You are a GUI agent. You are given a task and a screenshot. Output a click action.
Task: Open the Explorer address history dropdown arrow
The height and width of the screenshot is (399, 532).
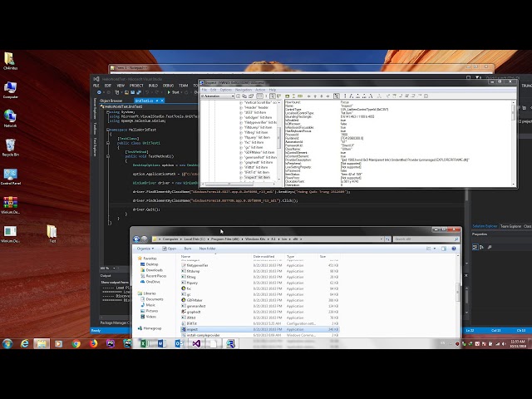[x=382, y=239]
